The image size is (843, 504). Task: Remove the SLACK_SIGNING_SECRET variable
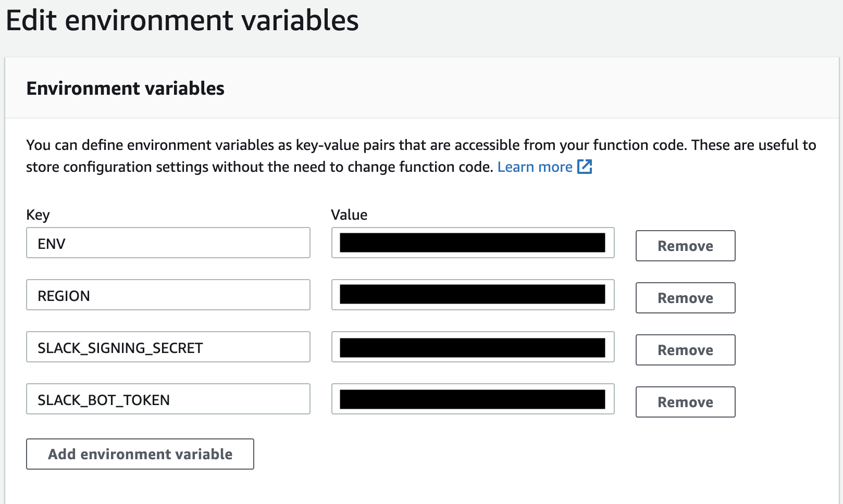coord(685,350)
